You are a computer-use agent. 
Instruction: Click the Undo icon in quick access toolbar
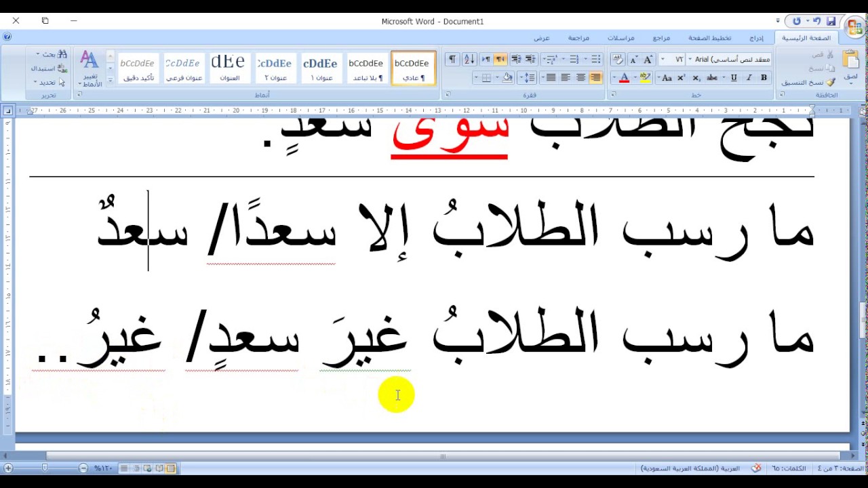(x=817, y=21)
